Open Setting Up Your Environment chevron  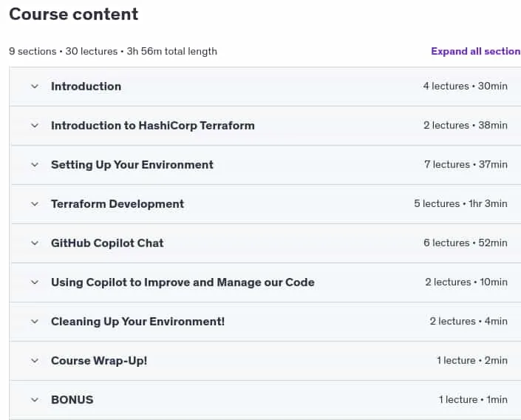pyautogui.click(x=35, y=165)
